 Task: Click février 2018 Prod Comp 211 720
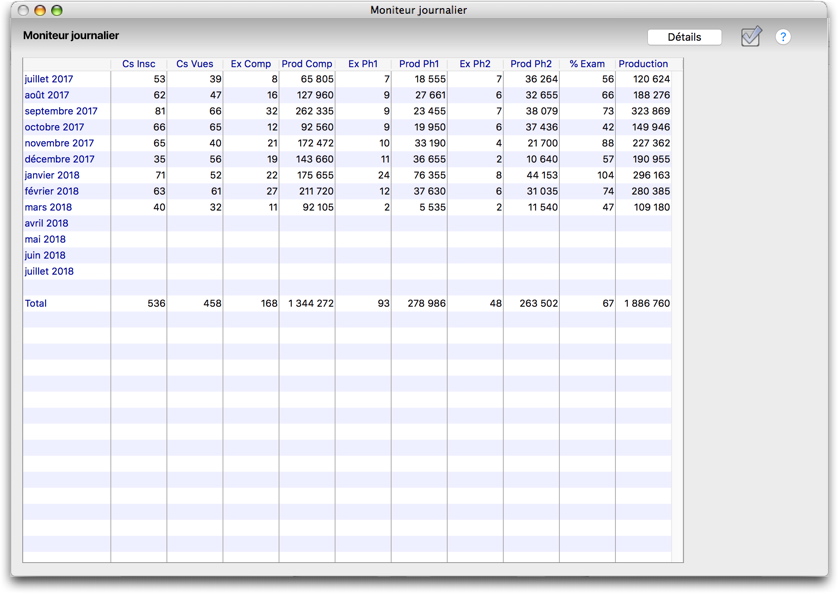pyautogui.click(x=315, y=191)
